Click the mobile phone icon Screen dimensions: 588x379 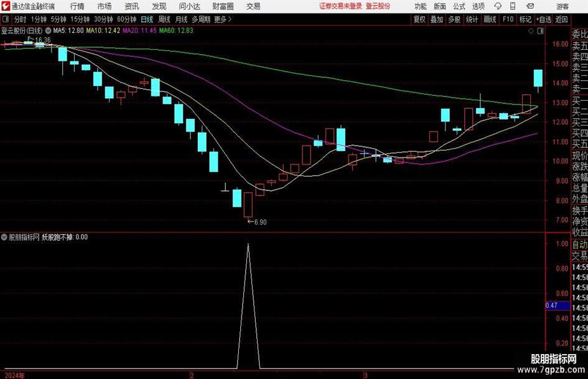pyautogui.click(x=513, y=6)
